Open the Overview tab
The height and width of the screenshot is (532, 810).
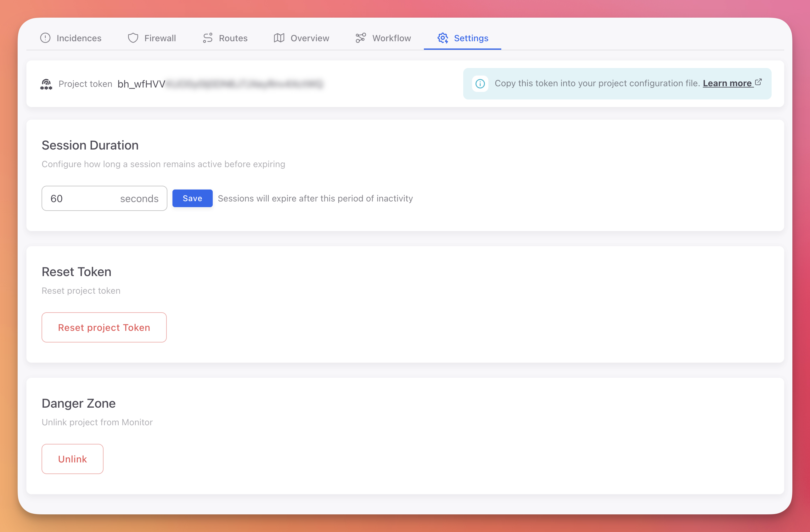pos(309,38)
